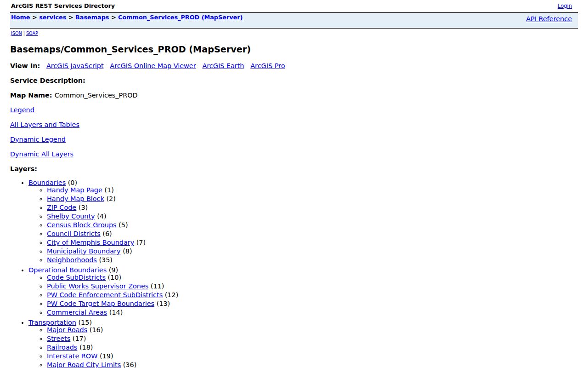Open the Basemaps breadcrumb link
The height and width of the screenshot is (368, 588).
tap(92, 17)
